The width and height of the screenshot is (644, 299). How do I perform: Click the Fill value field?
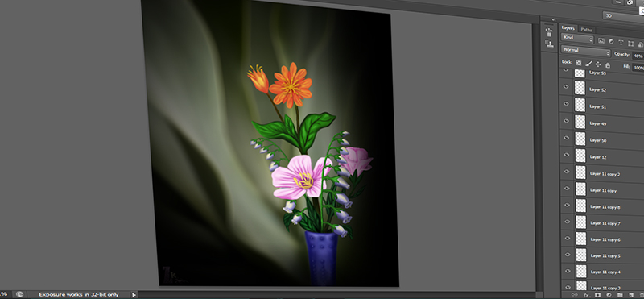[638, 68]
